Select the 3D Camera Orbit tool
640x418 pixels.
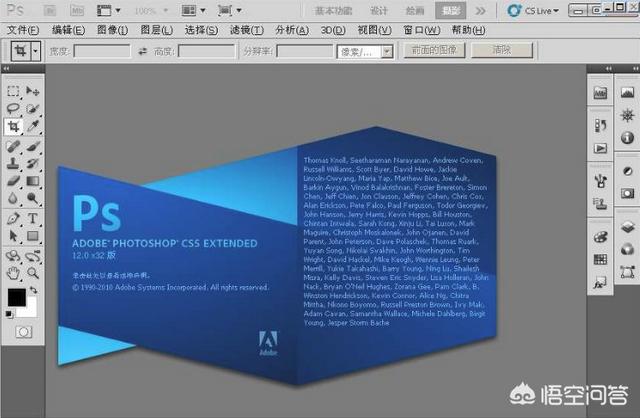(33, 256)
